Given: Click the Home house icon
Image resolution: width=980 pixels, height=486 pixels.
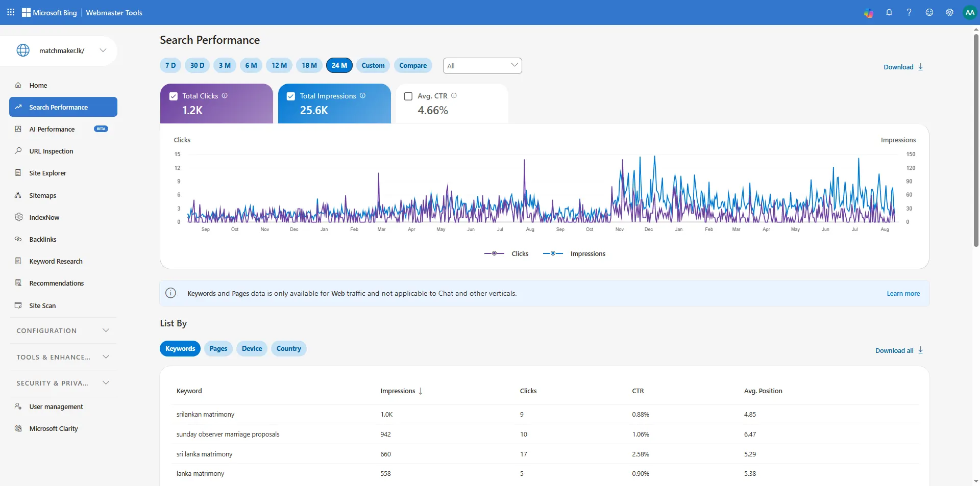Looking at the screenshot, I should [x=18, y=85].
